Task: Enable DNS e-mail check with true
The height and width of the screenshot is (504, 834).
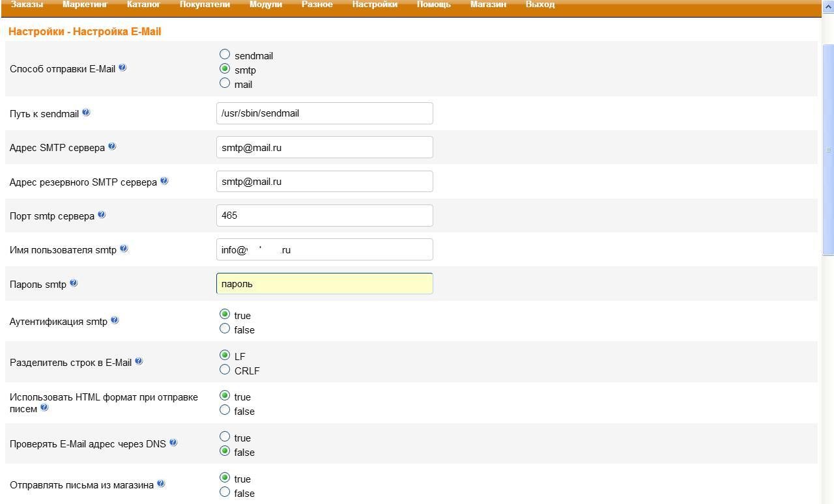Action: [x=225, y=437]
